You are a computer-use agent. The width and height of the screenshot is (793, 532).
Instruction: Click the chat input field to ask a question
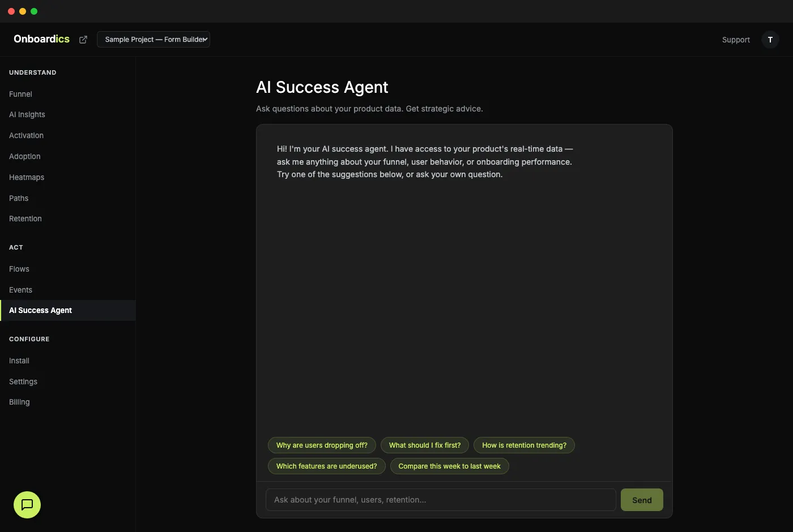coord(441,500)
